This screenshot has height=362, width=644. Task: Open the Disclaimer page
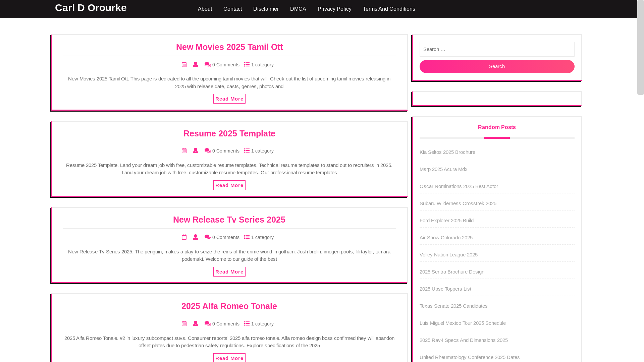[266, 9]
